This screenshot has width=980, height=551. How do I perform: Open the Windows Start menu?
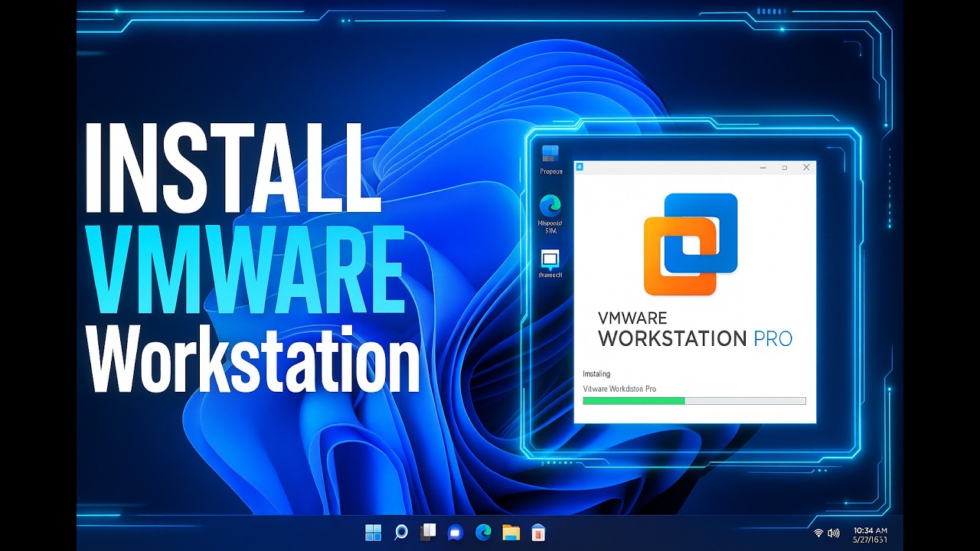pyautogui.click(x=373, y=532)
